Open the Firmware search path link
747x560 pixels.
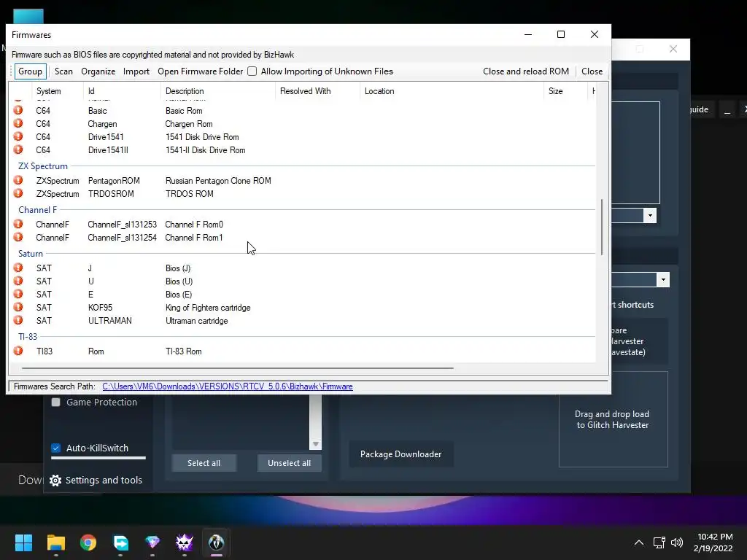point(228,386)
